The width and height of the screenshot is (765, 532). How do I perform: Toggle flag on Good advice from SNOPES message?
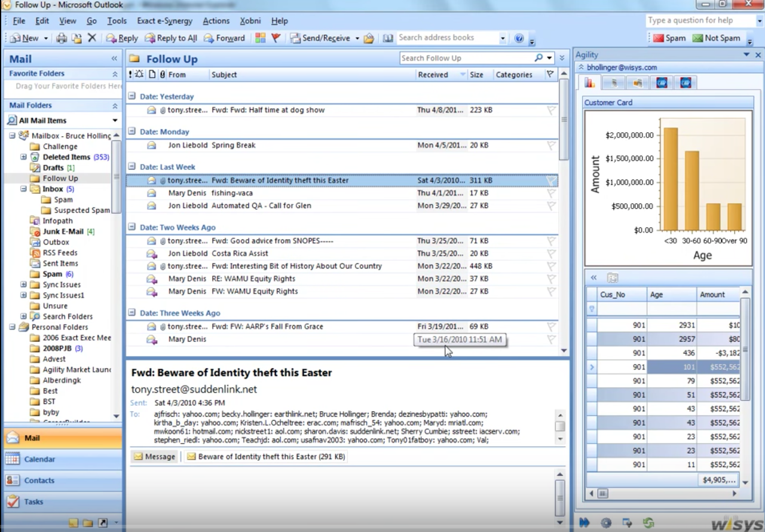tap(551, 241)
